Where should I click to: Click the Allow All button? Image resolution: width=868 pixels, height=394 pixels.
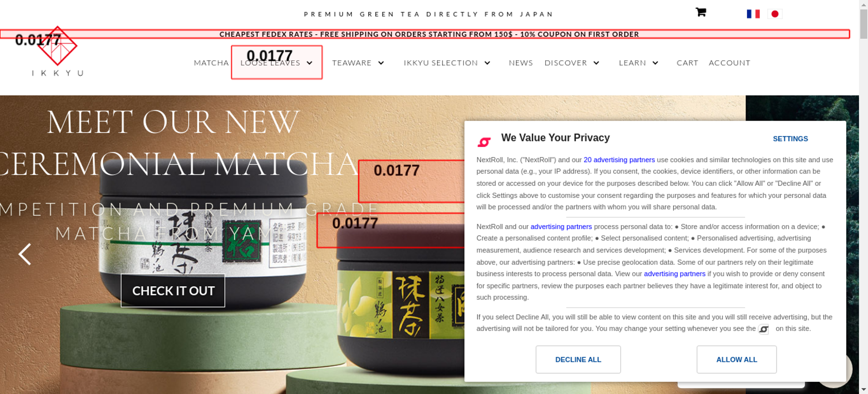point(736,359)
